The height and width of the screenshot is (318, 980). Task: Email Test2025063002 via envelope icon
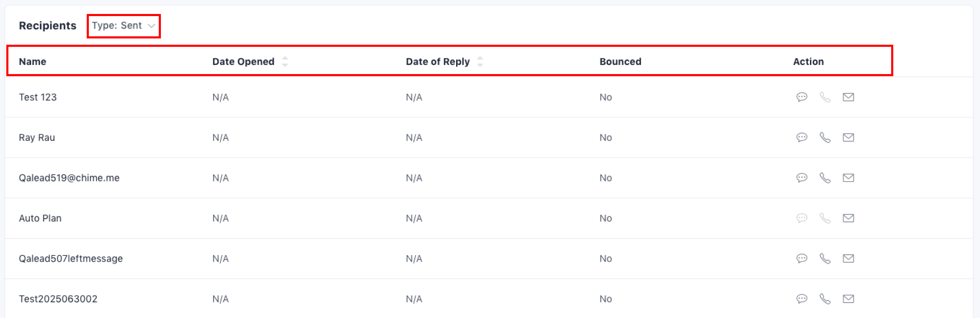coord(848,299)
